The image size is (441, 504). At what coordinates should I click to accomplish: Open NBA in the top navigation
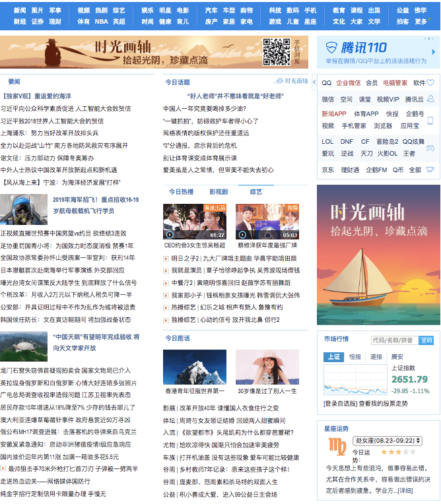[101, 22]
